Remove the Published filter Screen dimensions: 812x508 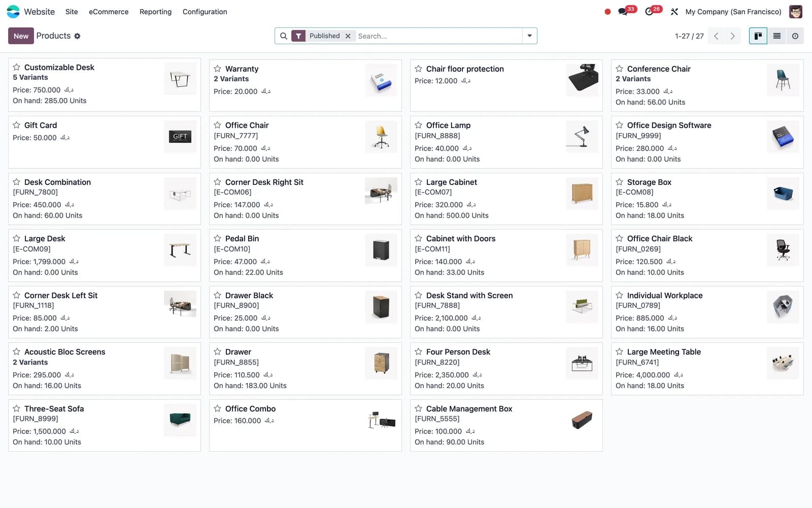coord(348,36)
